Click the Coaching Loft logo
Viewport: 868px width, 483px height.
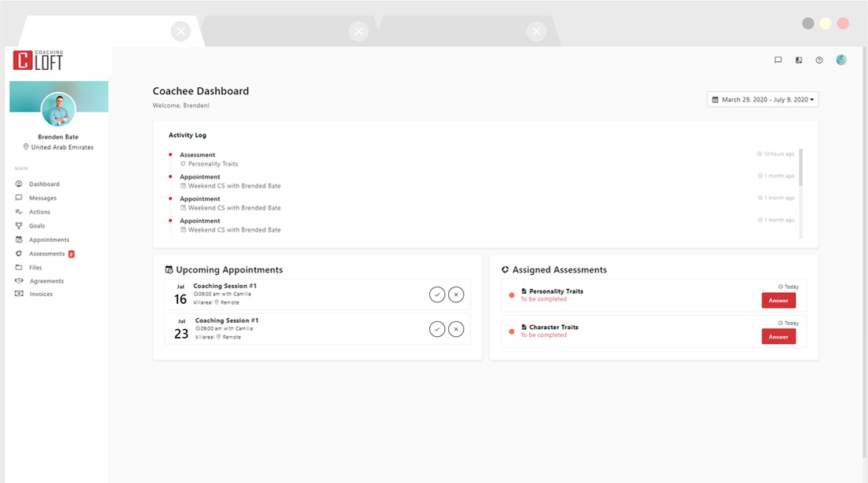pos(38,60)
